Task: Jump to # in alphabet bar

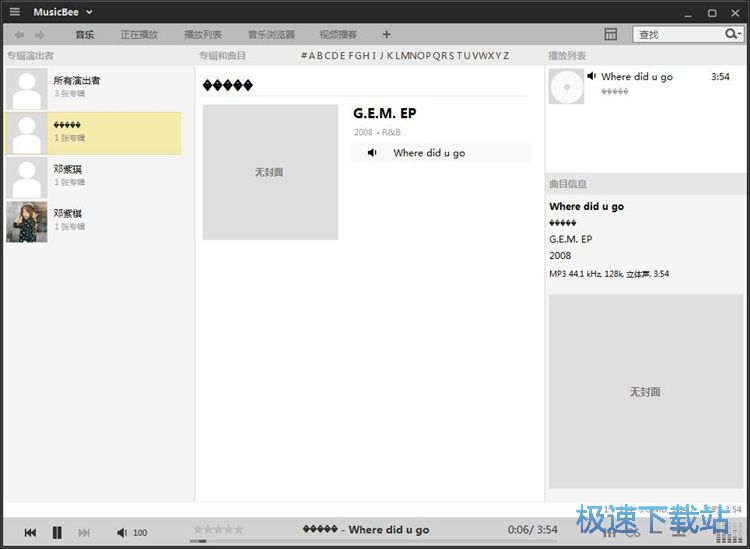Action: click(x=304, y=55)
